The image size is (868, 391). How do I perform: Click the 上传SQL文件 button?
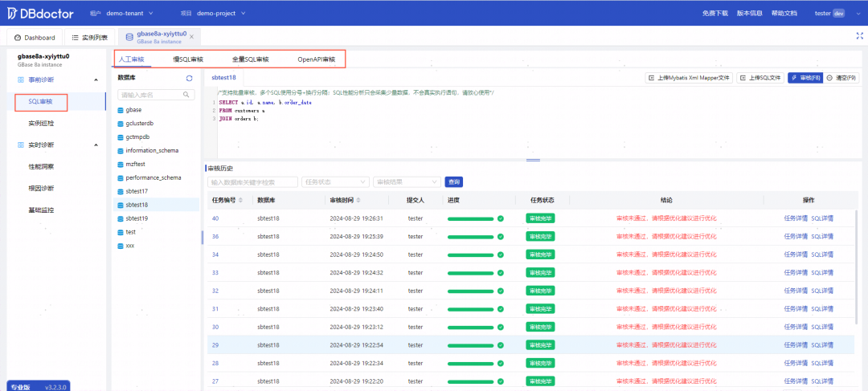(x=760, y=78)
